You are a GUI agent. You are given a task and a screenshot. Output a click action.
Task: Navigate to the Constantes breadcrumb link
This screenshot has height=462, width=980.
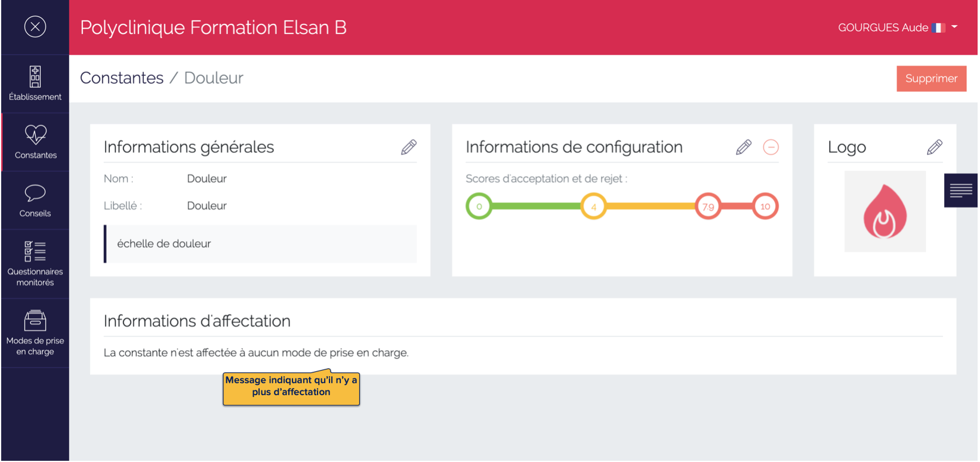pyautogui.click(x=122, y=78)
